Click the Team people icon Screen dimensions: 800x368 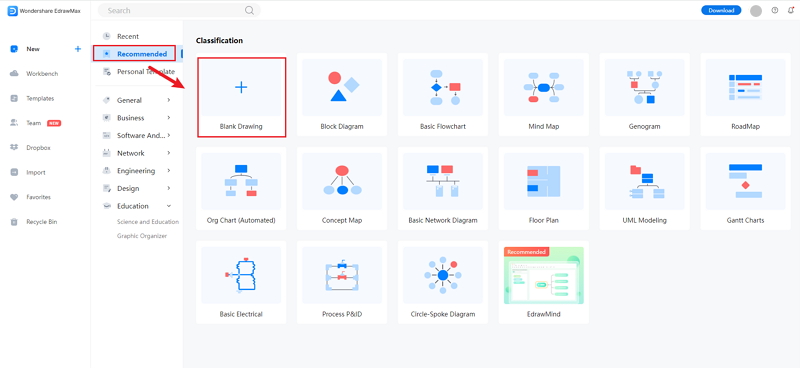14,123
